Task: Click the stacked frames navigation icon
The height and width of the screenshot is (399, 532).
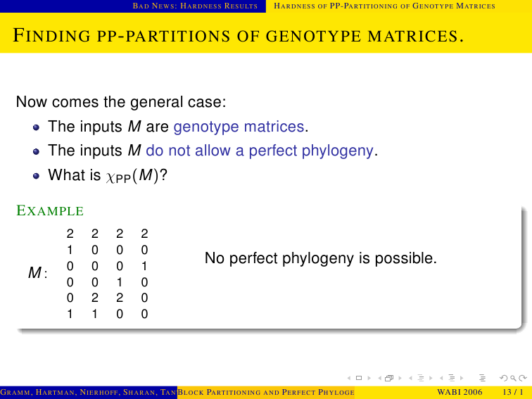Action: pos(389,378)
